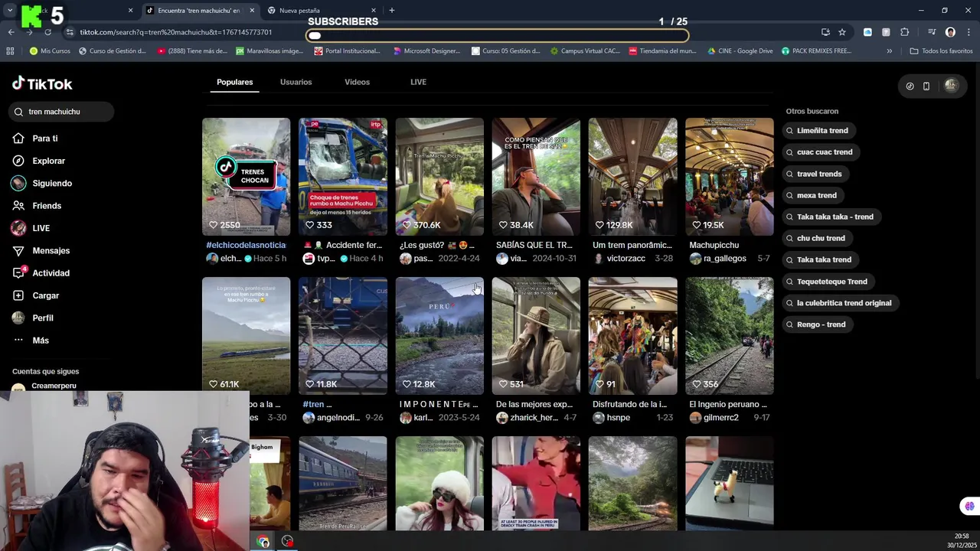
Task: Open the Mis Cursos bookmark
Action: [50, 51]
